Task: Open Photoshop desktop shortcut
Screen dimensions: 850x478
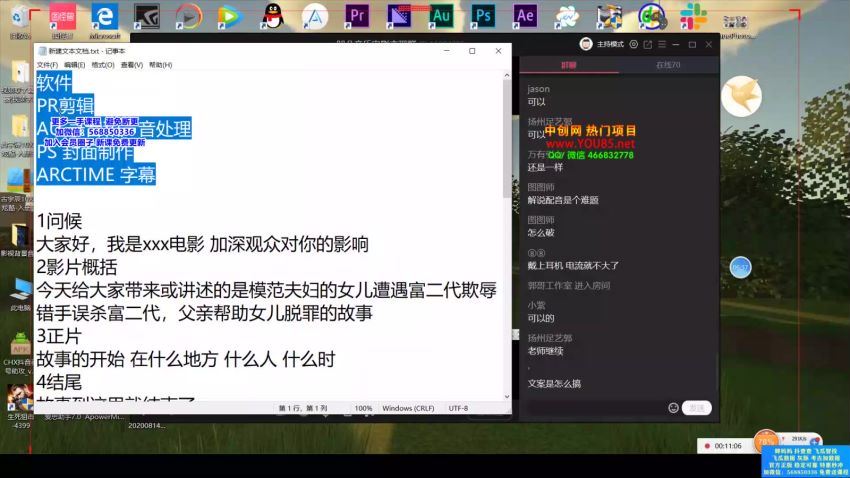Action: [483, 17]
